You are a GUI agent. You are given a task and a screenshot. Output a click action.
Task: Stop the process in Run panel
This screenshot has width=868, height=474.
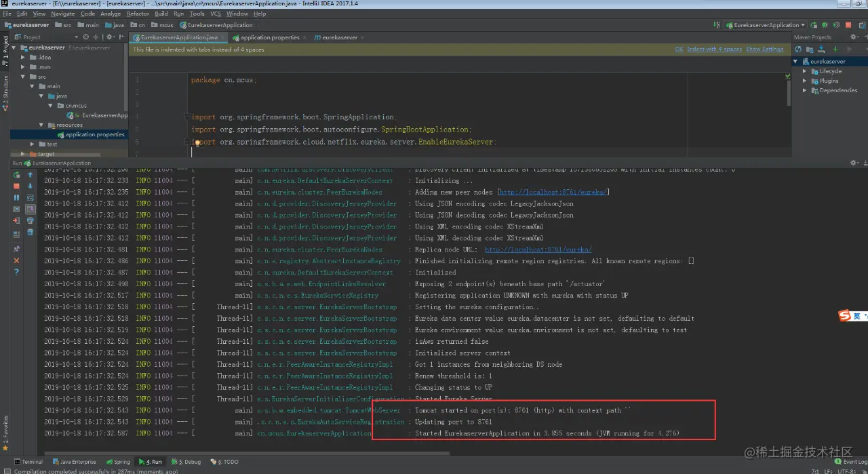[17, 186]
